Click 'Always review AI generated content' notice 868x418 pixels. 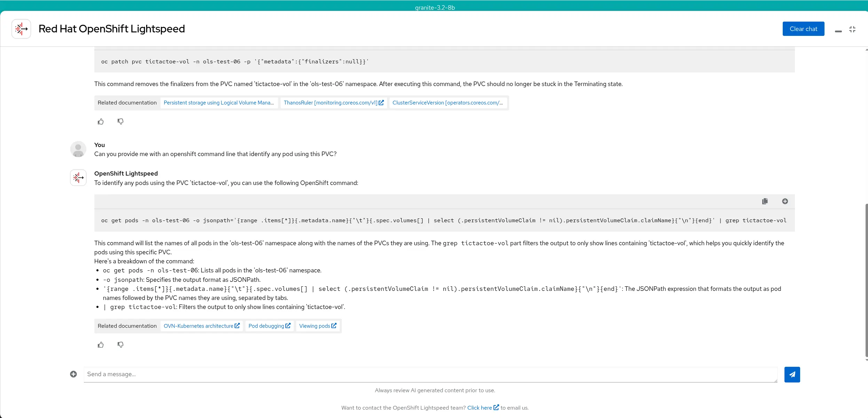tap(435, 390)
